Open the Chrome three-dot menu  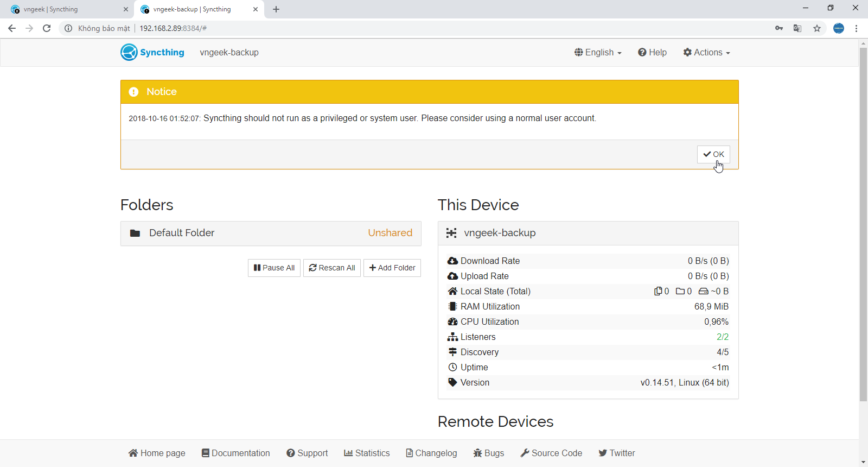857,28
